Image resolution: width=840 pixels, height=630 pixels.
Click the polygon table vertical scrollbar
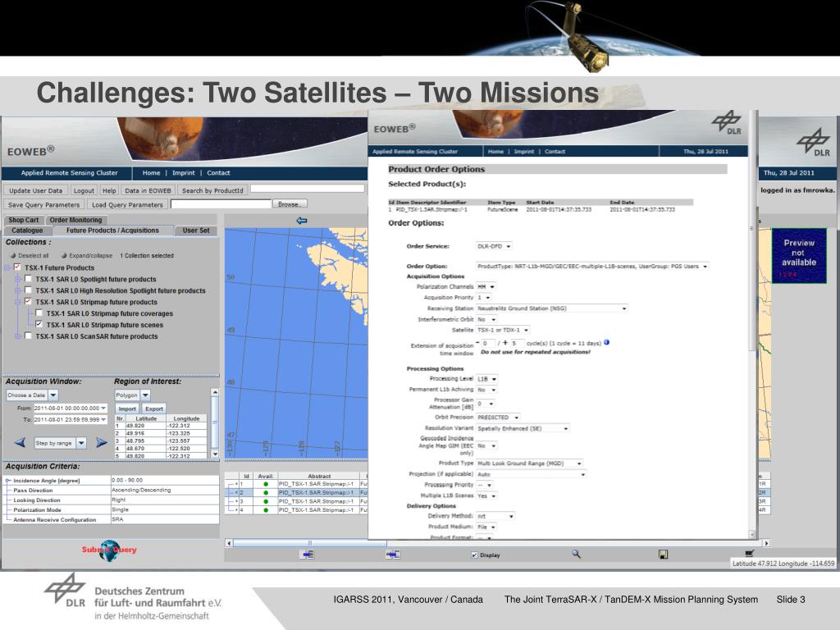(215, 423)
